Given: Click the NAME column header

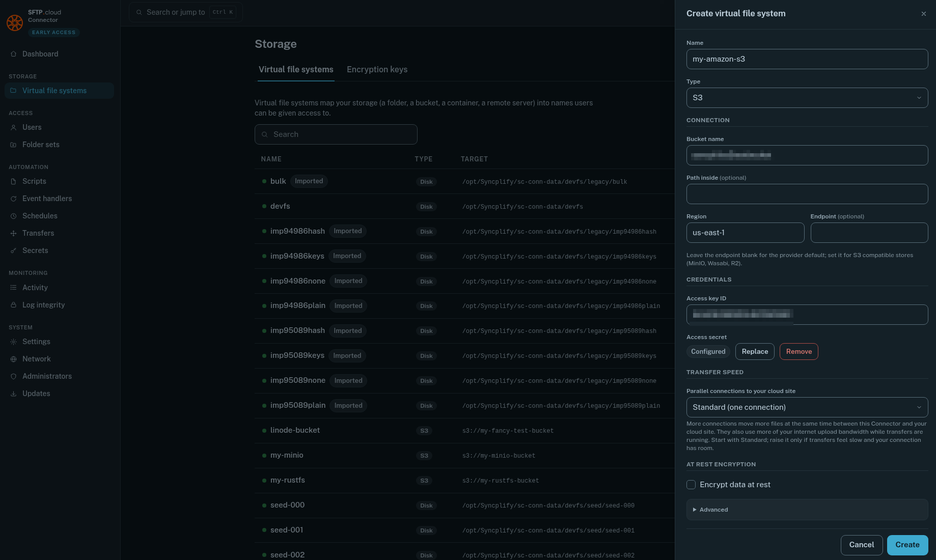Looking at the screenshot, I should [x=271, y=159].
